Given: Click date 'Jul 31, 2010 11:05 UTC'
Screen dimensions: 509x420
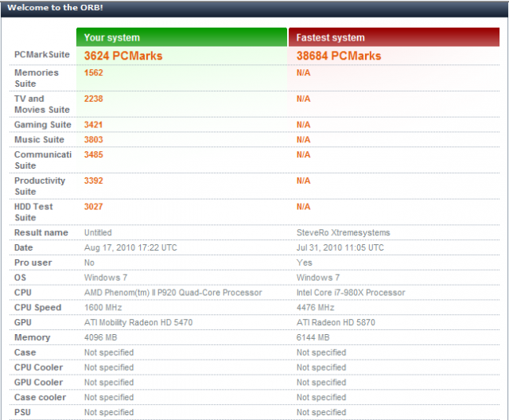Looking at the screenshot, I should tap(340, 247).
